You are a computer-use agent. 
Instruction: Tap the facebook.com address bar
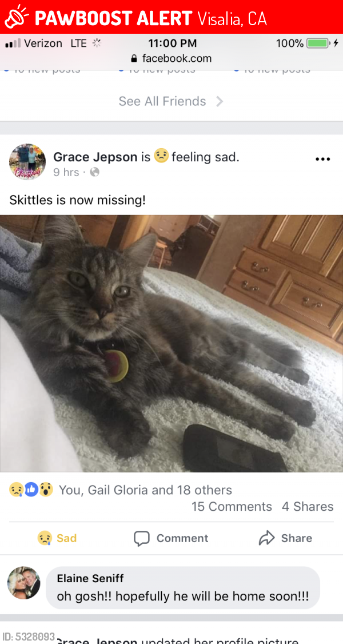point(171,59)
